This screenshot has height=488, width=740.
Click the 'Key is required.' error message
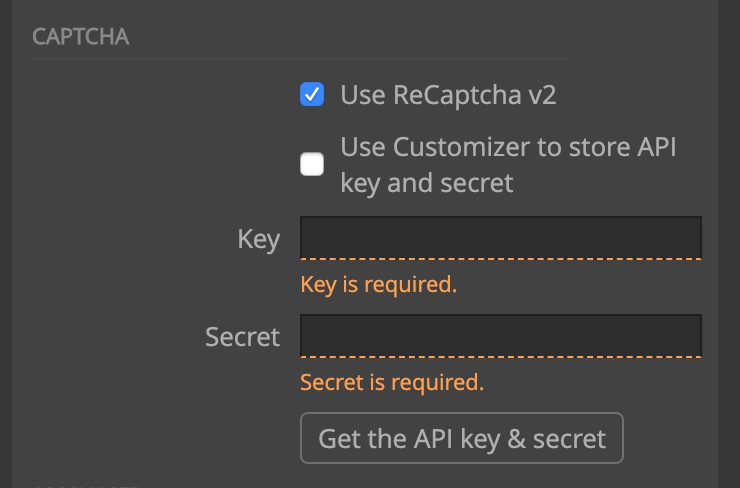(x=378, y=285)
